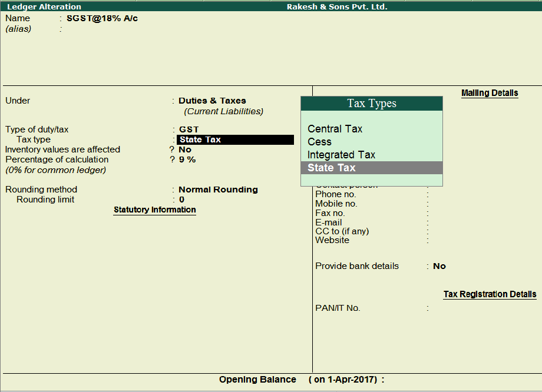Open the Statutory Information section

pos(154,210)
